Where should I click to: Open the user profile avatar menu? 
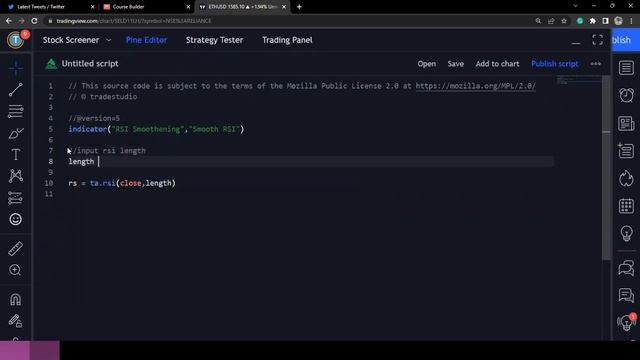(x=16, y=40)
